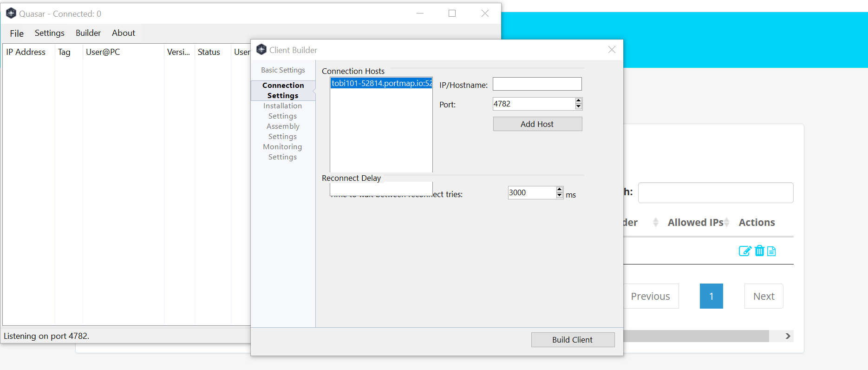Click the User@PC column header
868x370 pixels.
124,52
